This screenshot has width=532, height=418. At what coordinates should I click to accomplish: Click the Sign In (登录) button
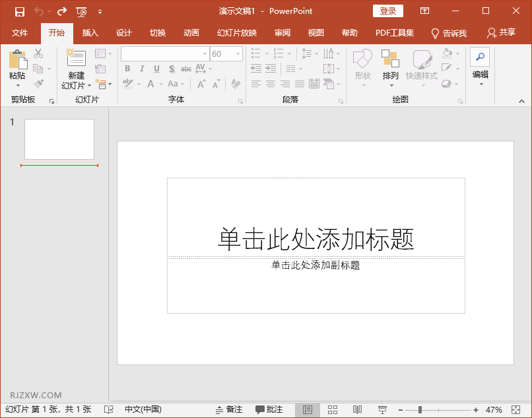387,11
